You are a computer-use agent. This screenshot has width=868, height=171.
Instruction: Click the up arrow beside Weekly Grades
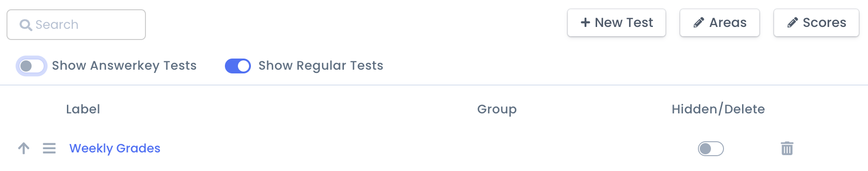click(24, 148)
